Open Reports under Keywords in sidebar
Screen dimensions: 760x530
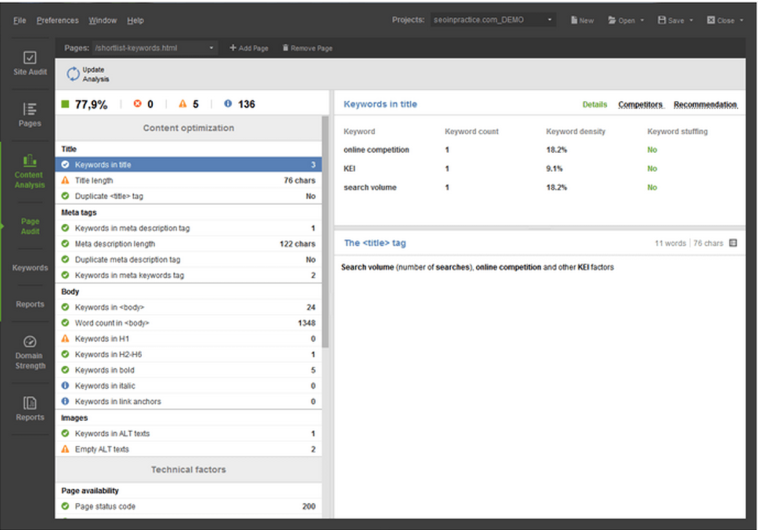click(30, 304)
